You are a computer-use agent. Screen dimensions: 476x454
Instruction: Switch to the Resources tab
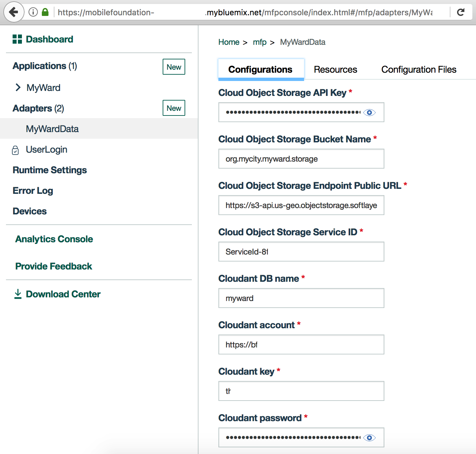(x=335, y=70)
